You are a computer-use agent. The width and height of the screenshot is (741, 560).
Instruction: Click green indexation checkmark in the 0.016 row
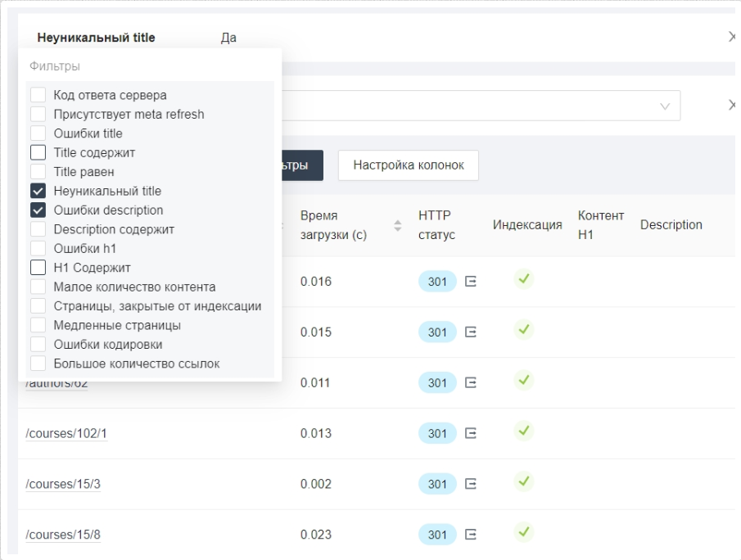(524, 280)
